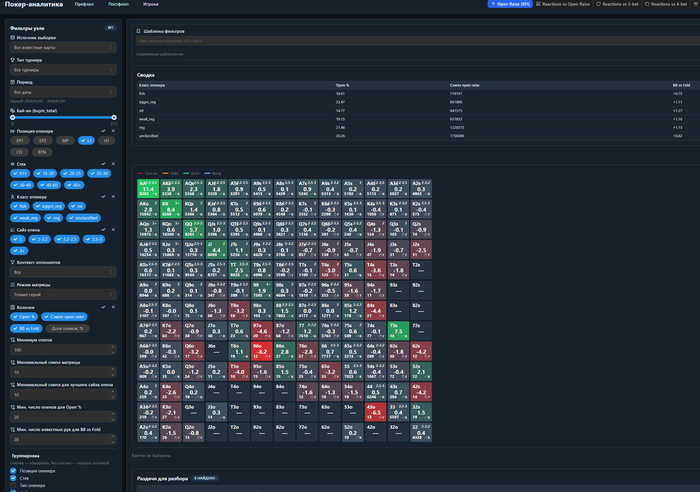
Task: Move the buy-in slider left handle
Action: (x=12, y=117)
